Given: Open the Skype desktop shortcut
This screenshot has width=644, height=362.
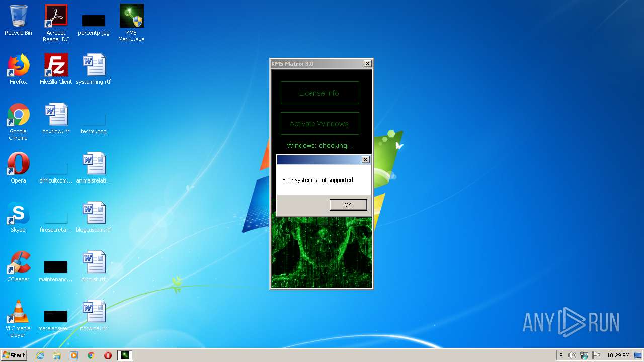Looking at the screenshot, I should tap(18, 217).
